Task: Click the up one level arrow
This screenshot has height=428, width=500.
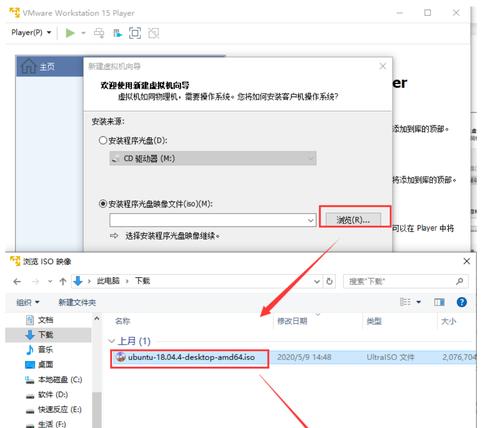Action: point(63,282)
